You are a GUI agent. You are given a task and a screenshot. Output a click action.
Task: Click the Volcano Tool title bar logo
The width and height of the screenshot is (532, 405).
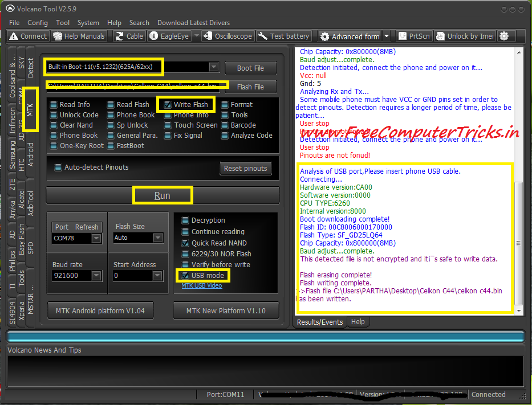[10, 9]
